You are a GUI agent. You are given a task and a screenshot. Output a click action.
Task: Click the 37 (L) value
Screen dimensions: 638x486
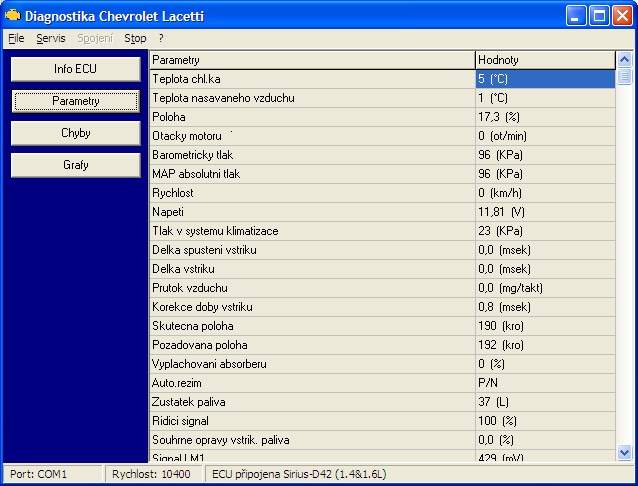click(x=493, y=402)
